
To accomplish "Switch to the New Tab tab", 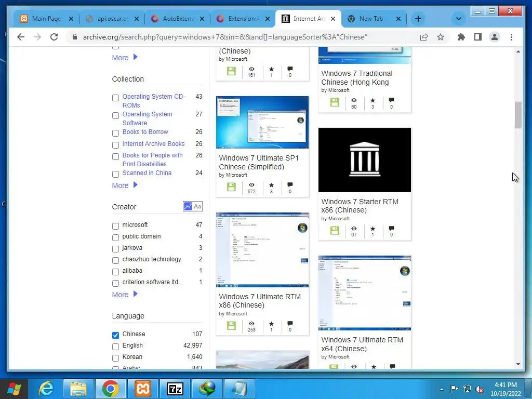I will [x=374, y=19].
